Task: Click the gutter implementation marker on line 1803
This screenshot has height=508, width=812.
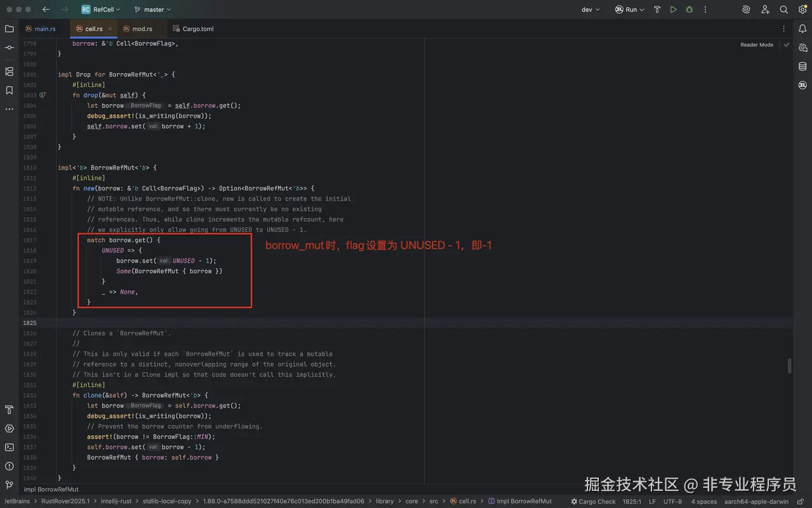Action: click(x=43, y=95)
